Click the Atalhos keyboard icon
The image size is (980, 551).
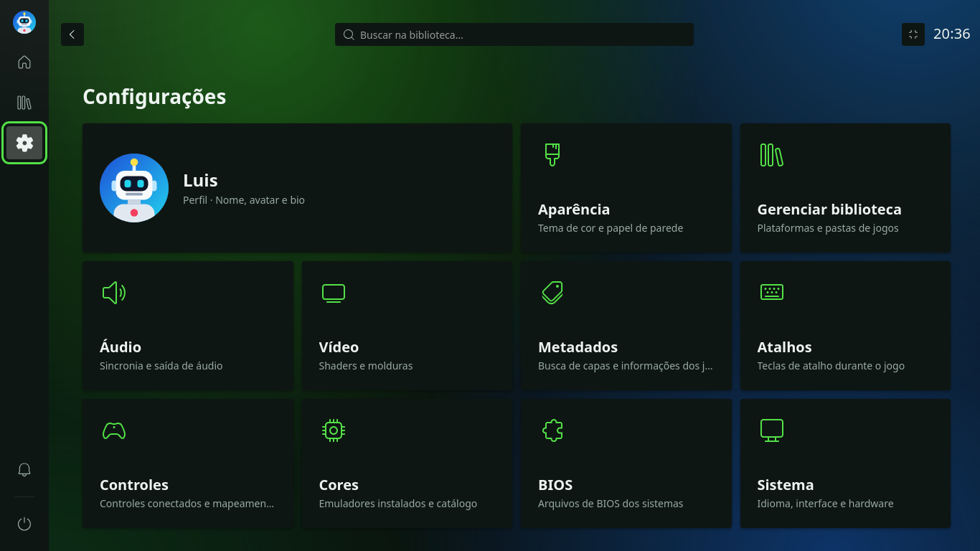click(772, 292)
